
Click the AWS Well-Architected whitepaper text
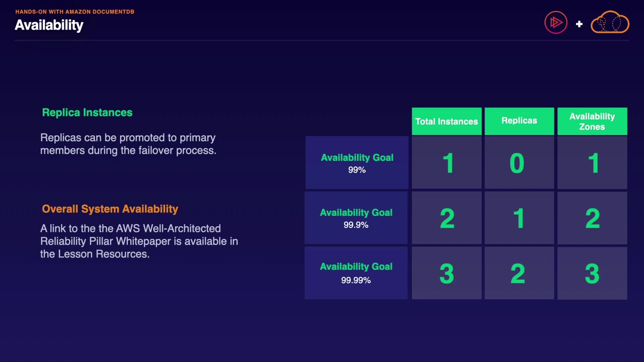tap(139, 241)
